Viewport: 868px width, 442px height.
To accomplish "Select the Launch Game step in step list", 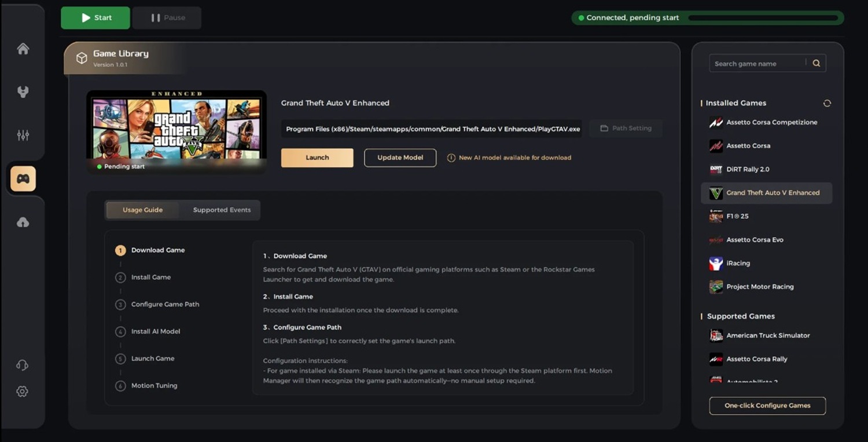I will [153, 359].
